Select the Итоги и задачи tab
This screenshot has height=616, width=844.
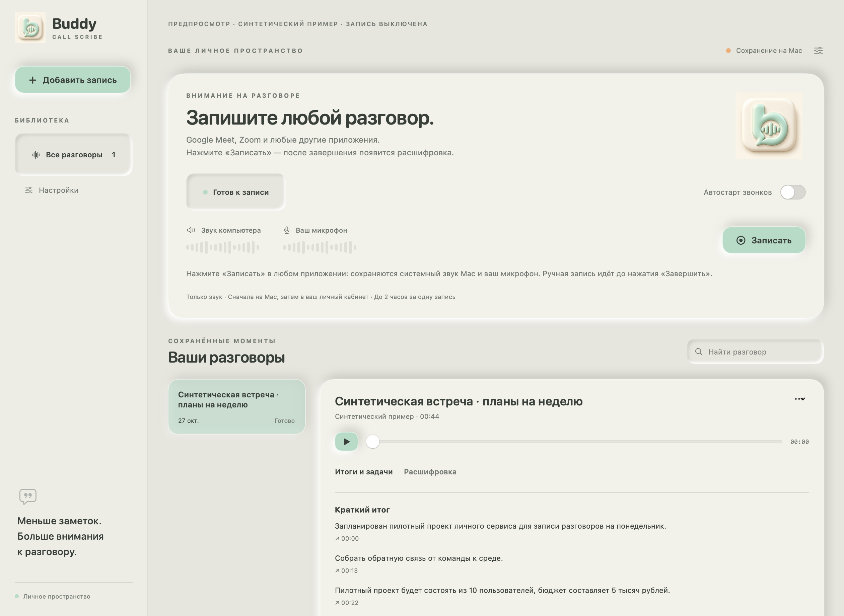point(364,472)
